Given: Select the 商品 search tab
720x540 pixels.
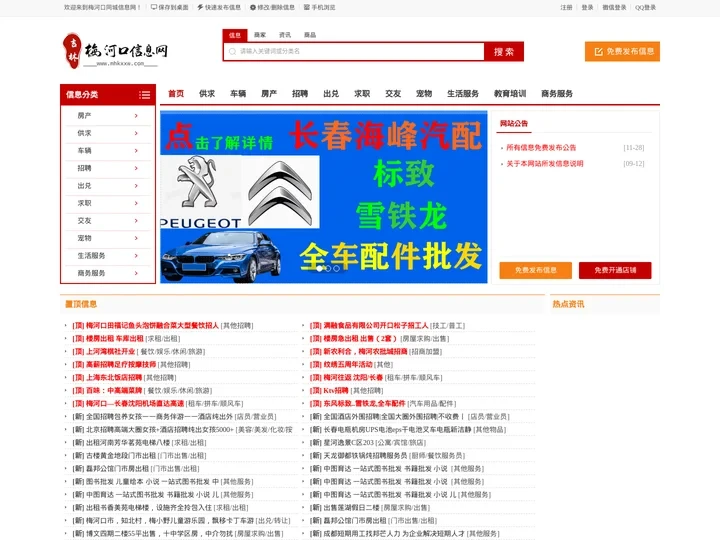Looking at the screenshot, I should [310, 35].
